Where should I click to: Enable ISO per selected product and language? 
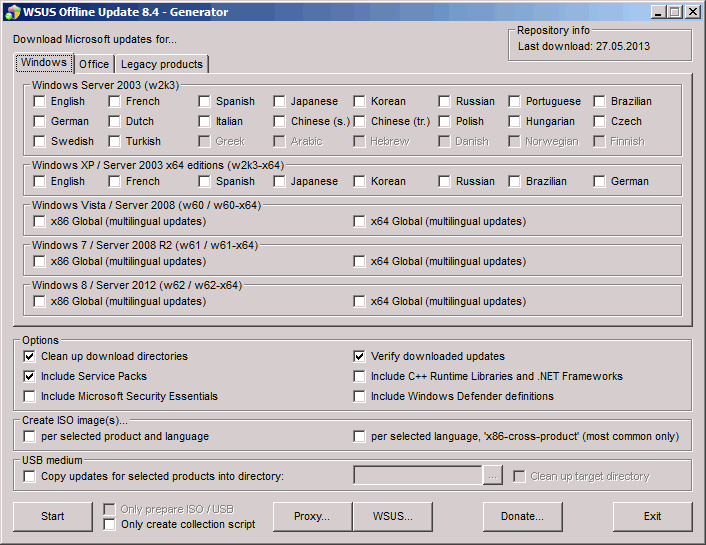point(30,436)
